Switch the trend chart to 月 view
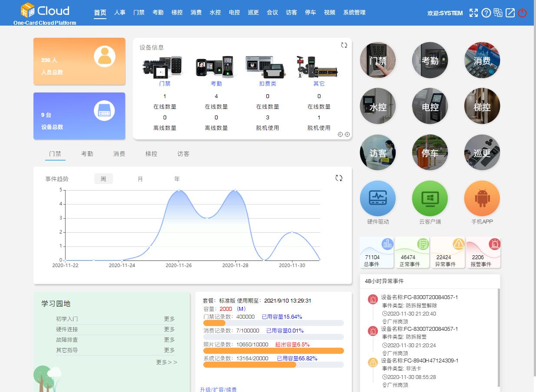The width and height of the screenshot is (536, 392). click(140, 178)
